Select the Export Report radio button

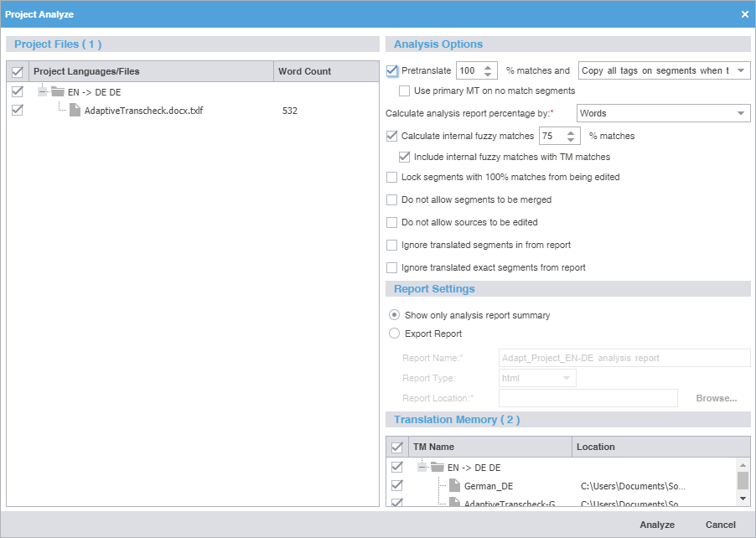(394, 333)
